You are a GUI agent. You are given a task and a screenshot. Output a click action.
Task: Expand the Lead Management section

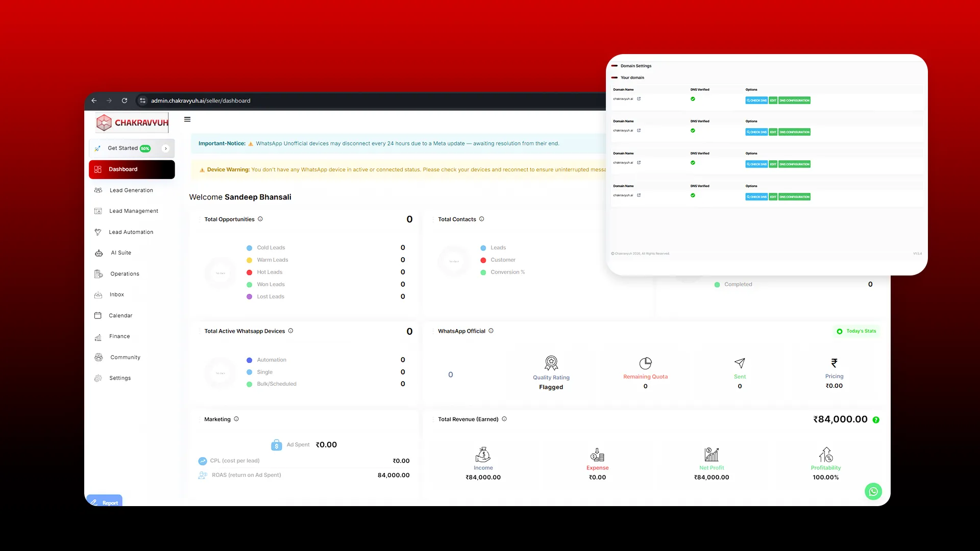pyautogui.click(x=134, y=211)
